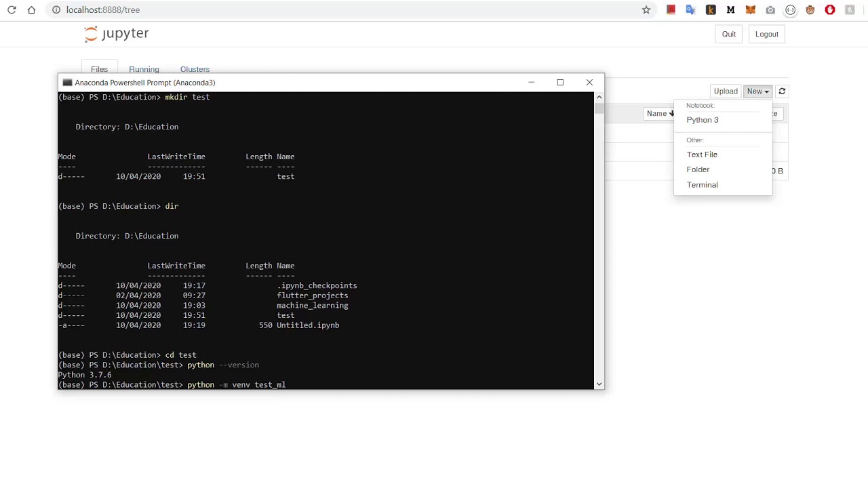The height and width of the screenshot is (488, 868).
Task: Open the circular brackets extension icon
Action: (790, 10)
